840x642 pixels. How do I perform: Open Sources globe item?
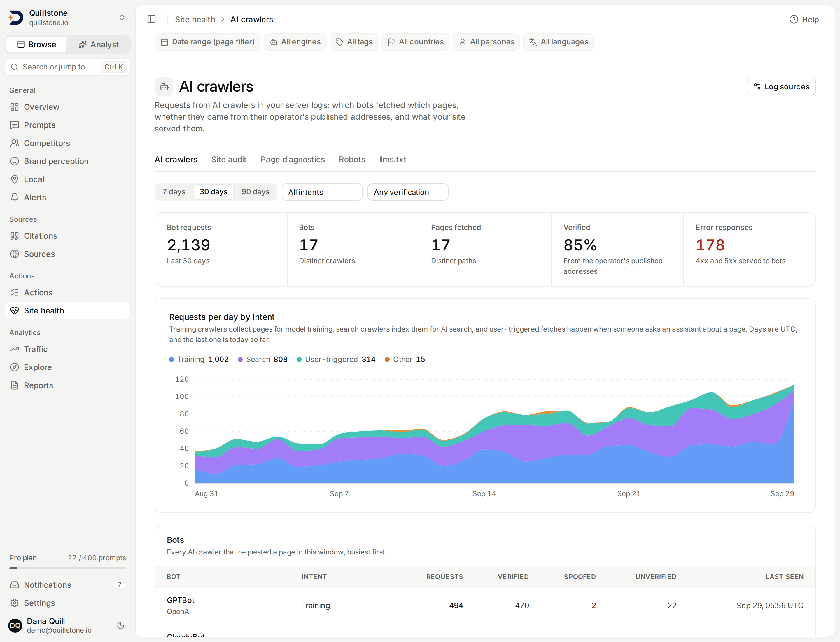[x=68, y=254]
